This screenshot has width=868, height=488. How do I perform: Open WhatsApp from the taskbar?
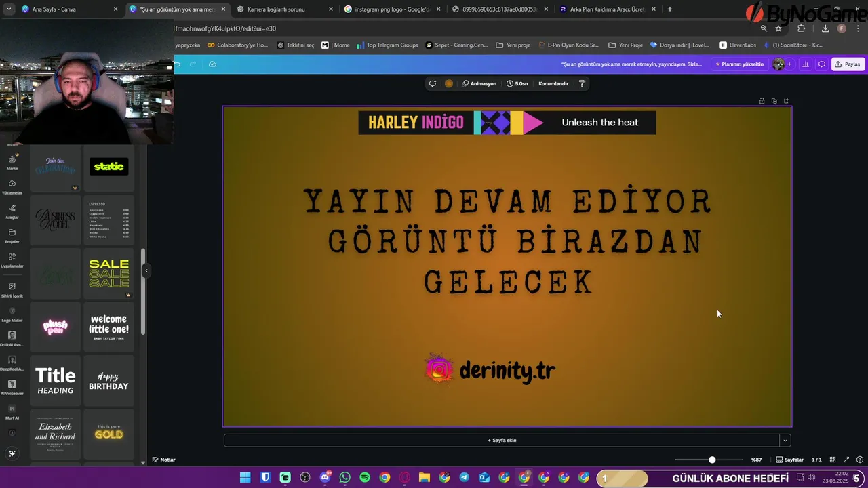point(345,477)
